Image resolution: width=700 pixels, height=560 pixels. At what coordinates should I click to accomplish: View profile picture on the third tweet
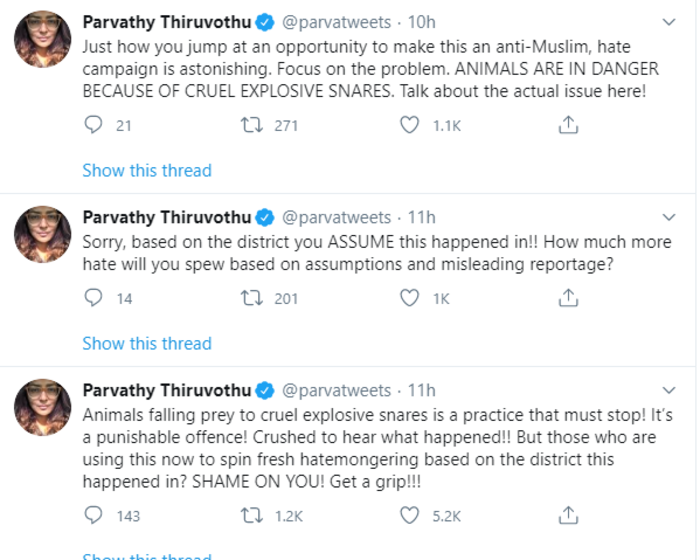[42, 407]
